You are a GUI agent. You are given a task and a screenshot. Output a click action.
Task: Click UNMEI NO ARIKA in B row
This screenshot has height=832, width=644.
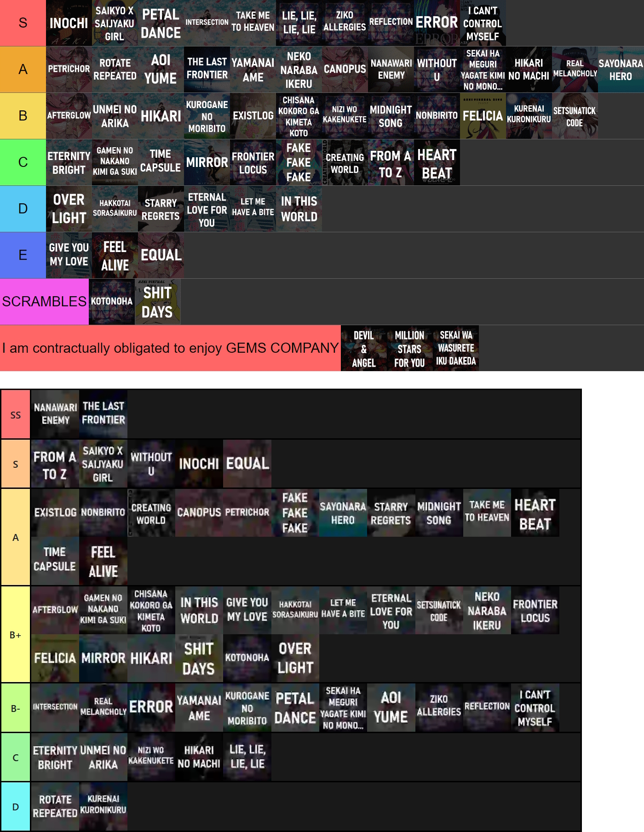click(x=115, y=116)
